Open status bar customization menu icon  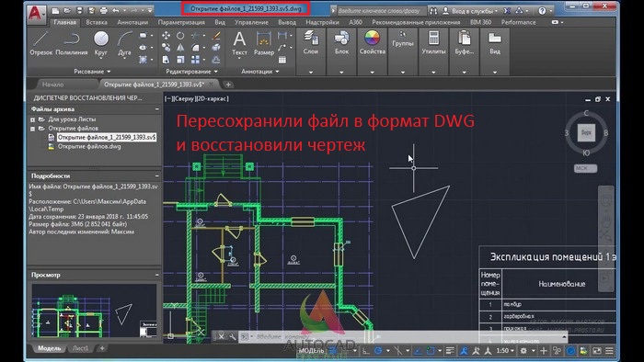609,351
